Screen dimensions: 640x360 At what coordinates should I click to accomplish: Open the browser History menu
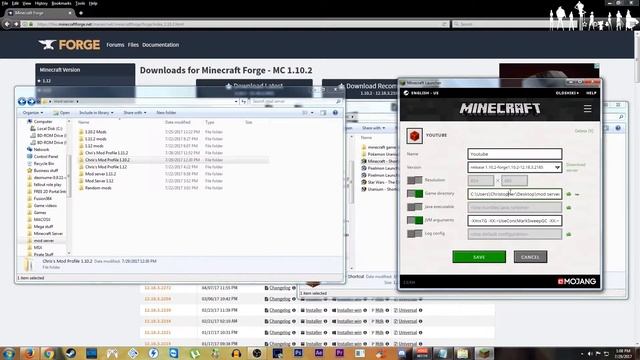coord(41,3)
